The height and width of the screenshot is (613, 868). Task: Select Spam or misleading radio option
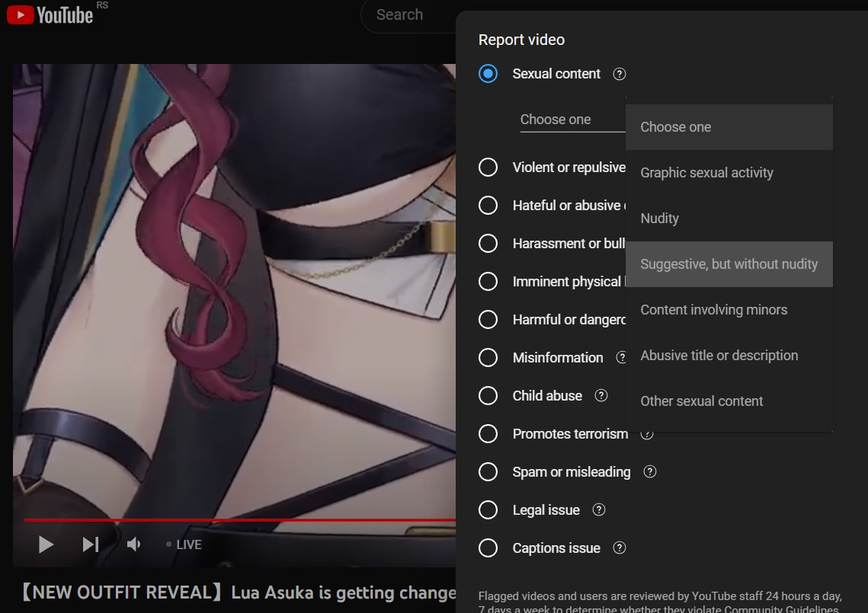488,472
